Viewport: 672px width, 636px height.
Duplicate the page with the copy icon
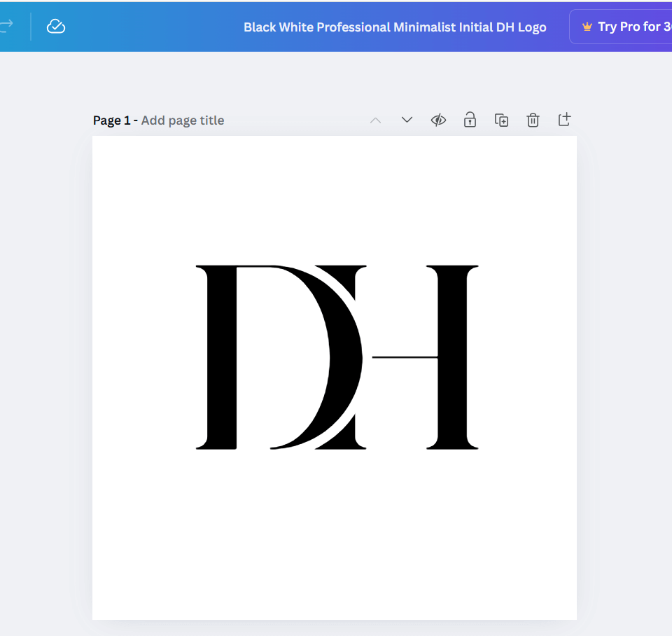click(501, 120)
